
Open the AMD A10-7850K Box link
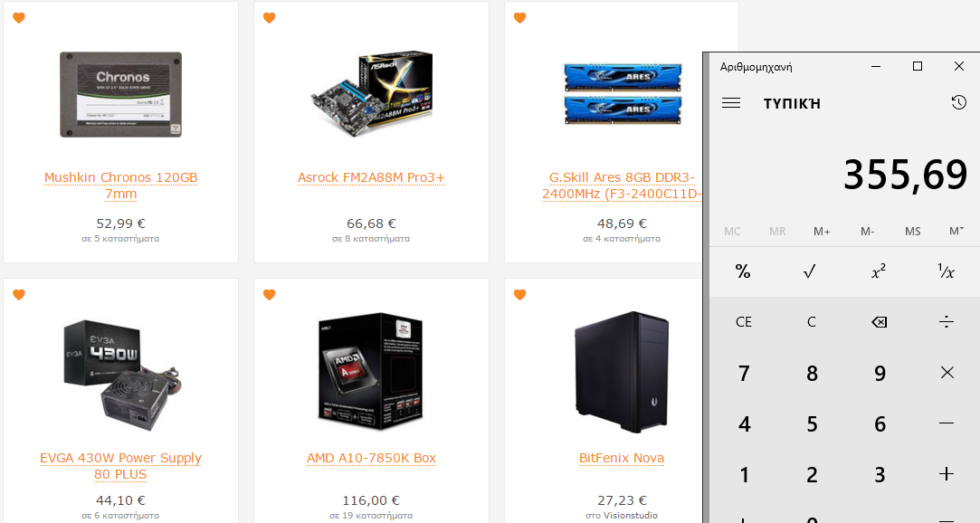click(x=371, y=458)
